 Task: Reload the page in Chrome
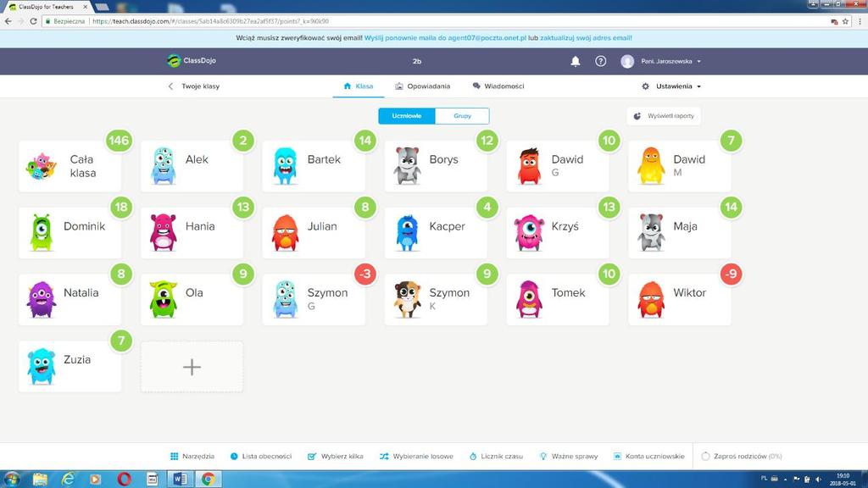33,21
